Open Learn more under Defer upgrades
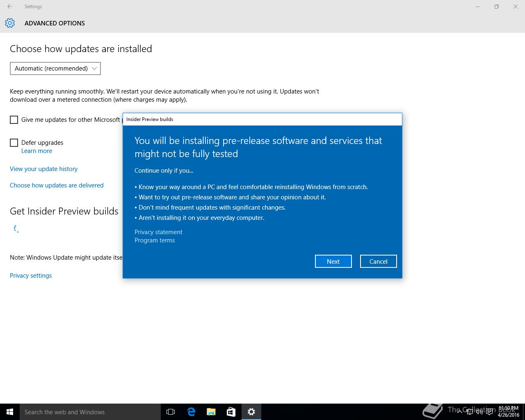The height and width of the screenshot is (420, 525). click(x=37, y=151)
